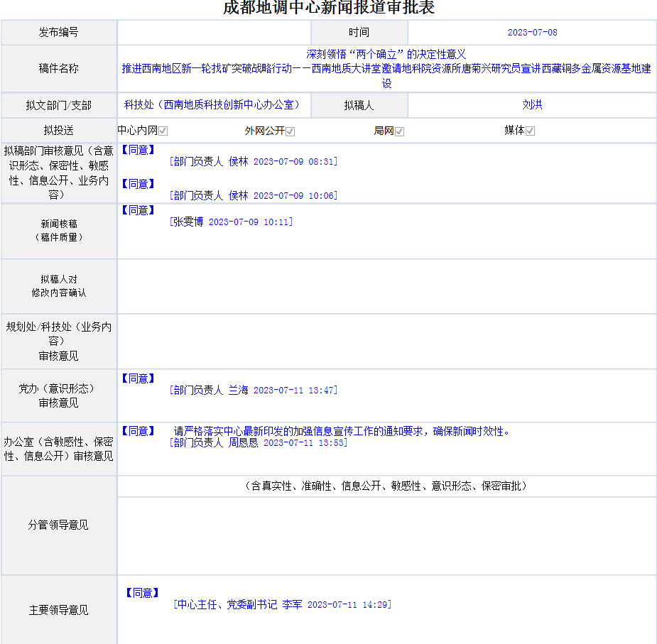Screen dimensions: 657x644
Task: Click the signature 侯林 2023-07-09 08:31
Action: coord(253,161)
